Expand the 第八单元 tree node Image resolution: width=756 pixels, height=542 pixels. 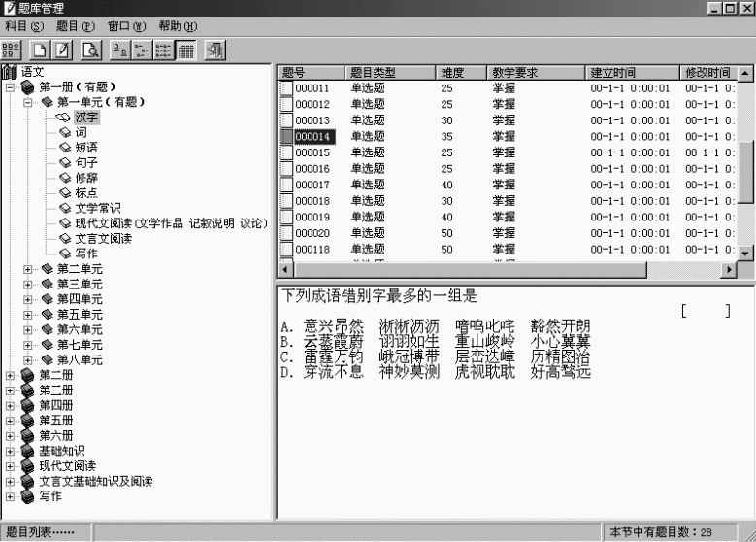tap(28, 359)
